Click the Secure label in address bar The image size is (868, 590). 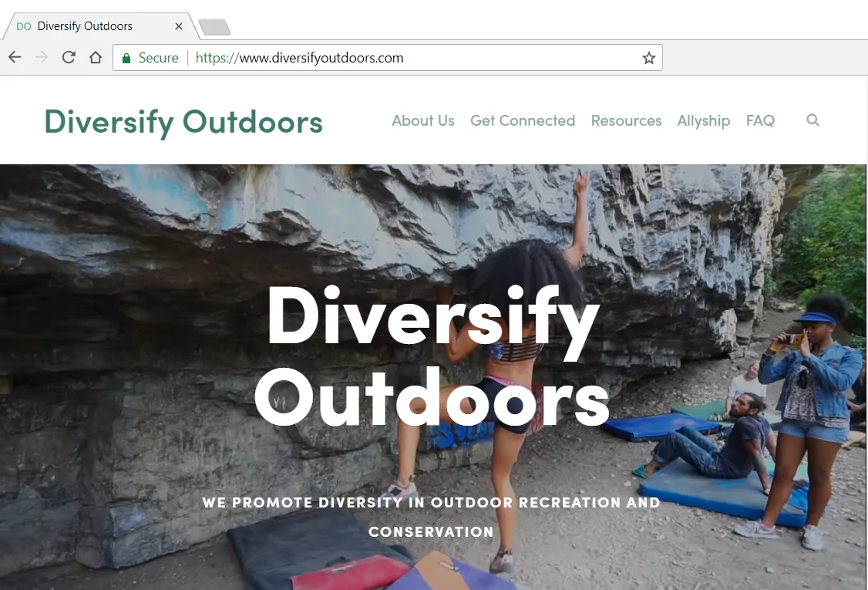click(x=158, y=58)
